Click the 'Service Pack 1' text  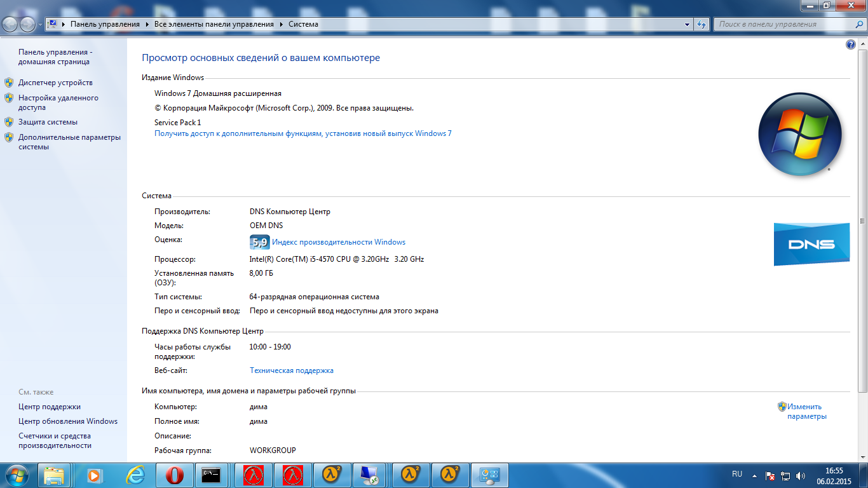pos(178,123)
